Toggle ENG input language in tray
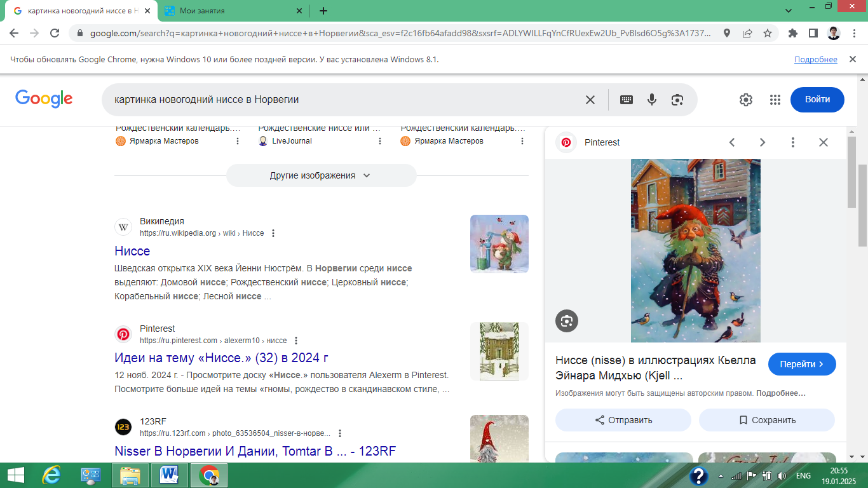Screen dimensions: 868x488 tap(803, 475)
